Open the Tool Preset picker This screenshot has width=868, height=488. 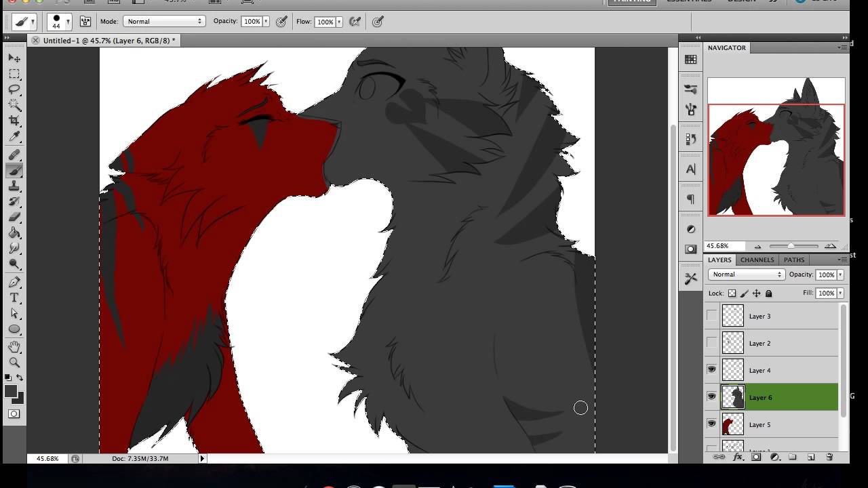(25, 22)
